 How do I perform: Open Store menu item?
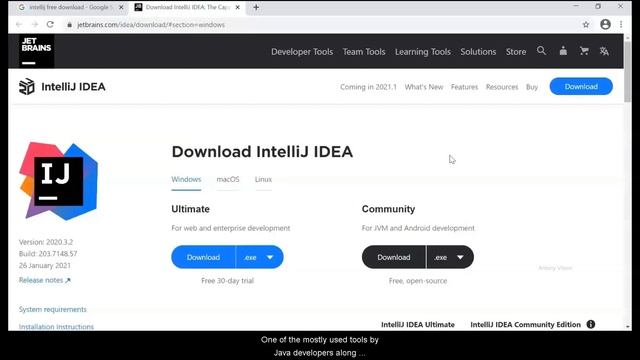516,52
